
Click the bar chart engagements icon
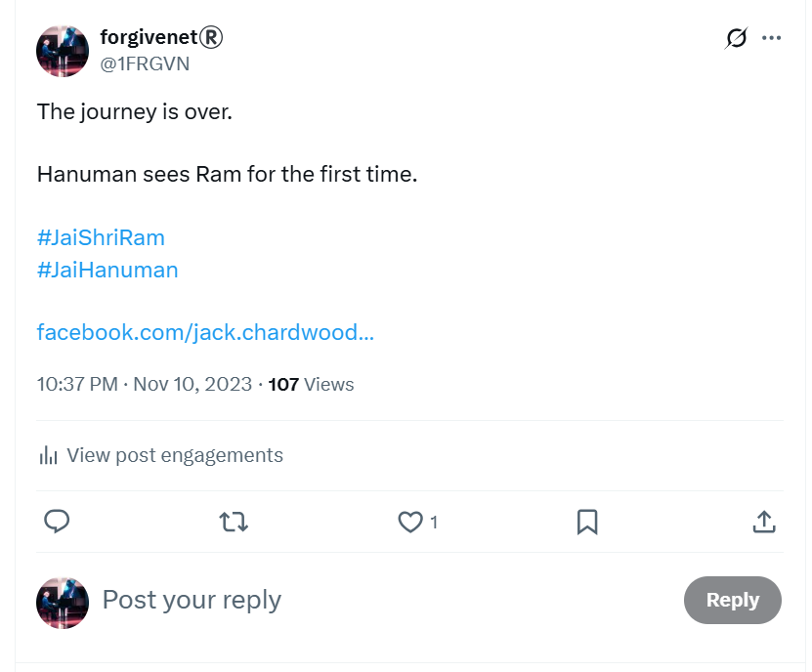(x=48, y=455)
